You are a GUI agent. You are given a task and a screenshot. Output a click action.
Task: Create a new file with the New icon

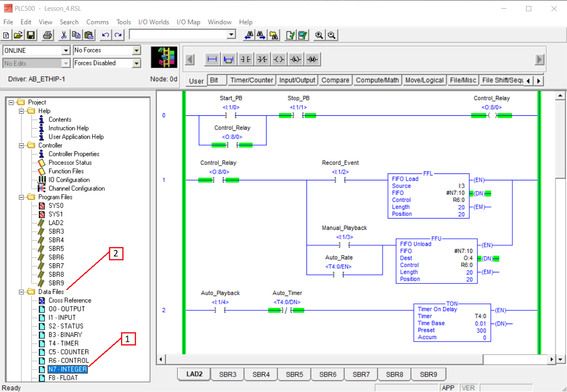tap(6, 35)
